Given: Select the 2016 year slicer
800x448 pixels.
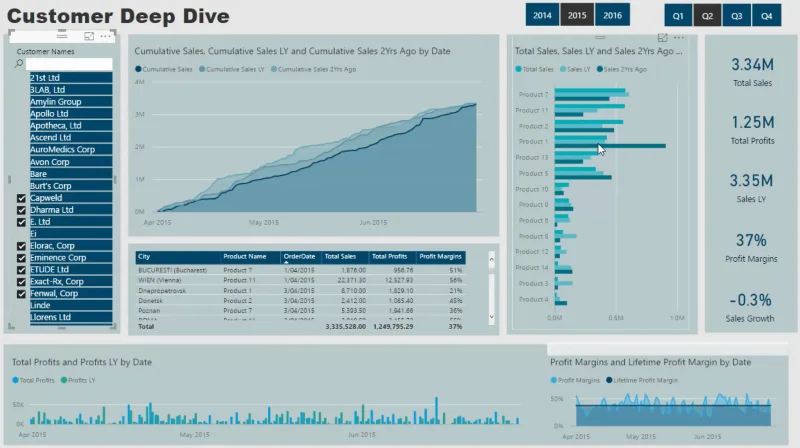Looking at the screenshot, I should [x=612, y=15].
